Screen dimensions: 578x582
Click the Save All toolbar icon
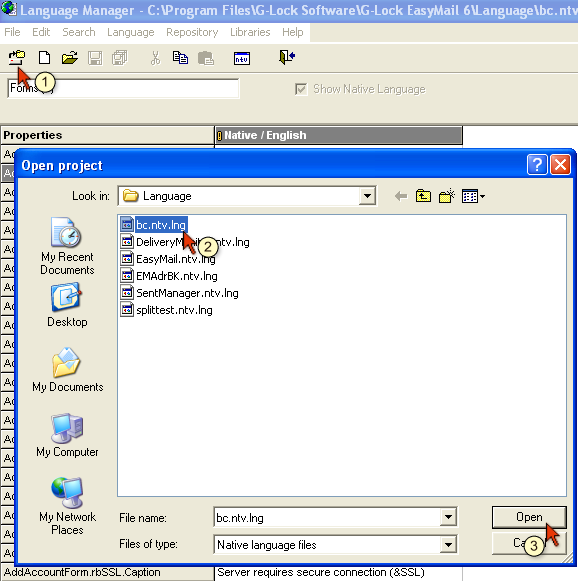(x=120, y=58)
